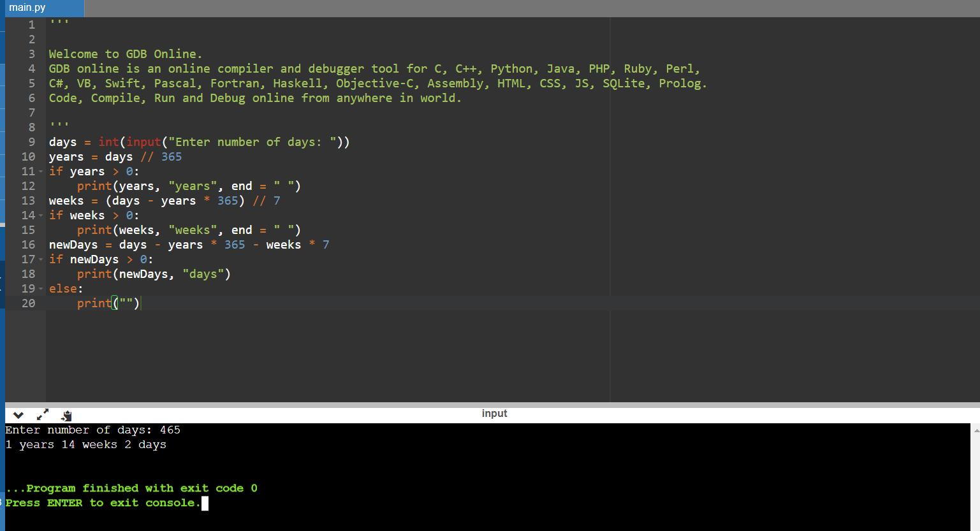Click the word 'input' in line 9 code
The image size is (980, 531).
(143, 142)
